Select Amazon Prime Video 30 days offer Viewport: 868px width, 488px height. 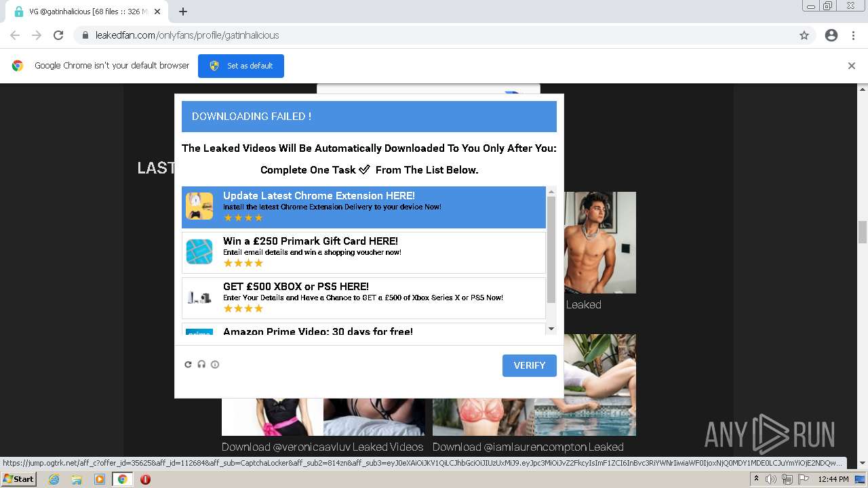pyautogui.click(x=363, y=329)
